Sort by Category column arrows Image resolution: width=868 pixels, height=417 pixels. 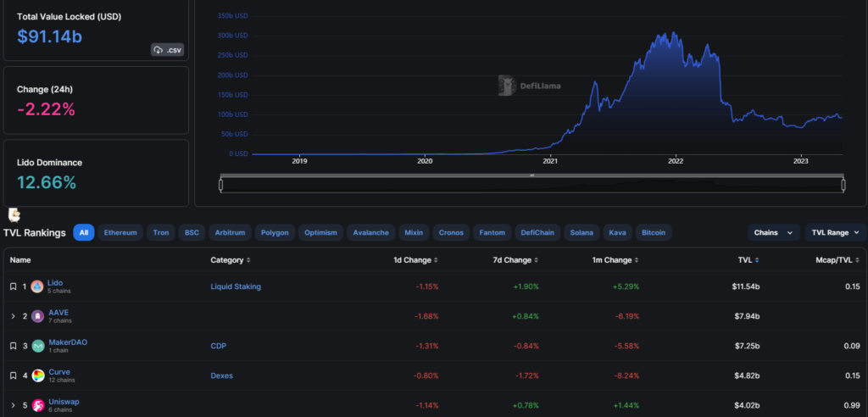click(x=248, y=260)
